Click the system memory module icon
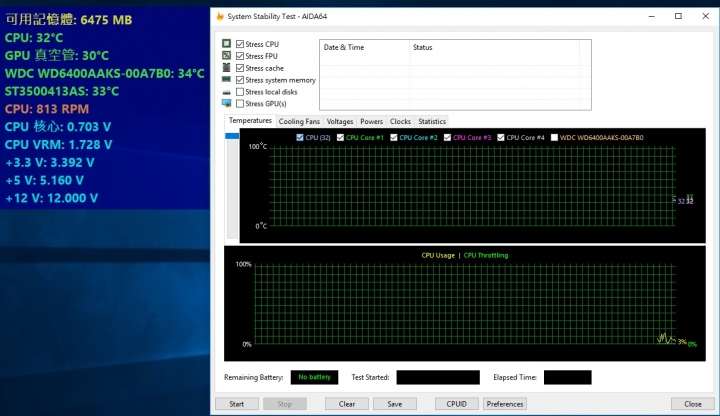Screen dimensions: 720x416 (226, 79)
